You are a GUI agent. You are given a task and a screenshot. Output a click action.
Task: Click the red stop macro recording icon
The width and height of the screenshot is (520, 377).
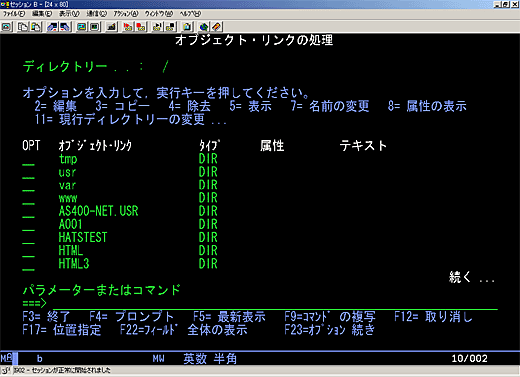tap(141, 27)
